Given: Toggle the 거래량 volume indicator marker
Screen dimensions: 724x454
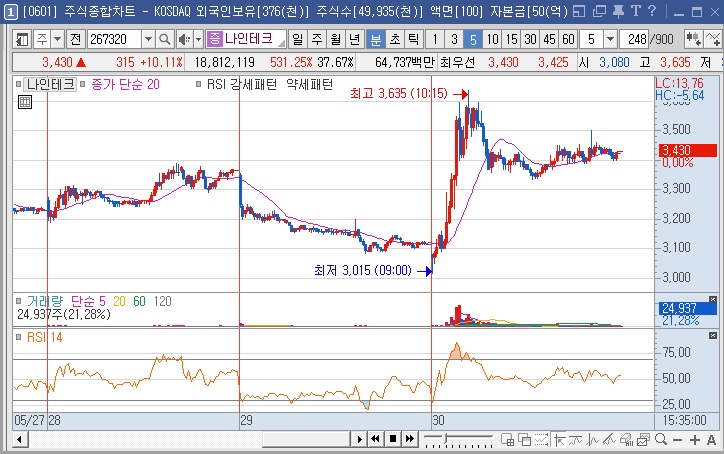Looking at the screenshot, I should [18, 301].
